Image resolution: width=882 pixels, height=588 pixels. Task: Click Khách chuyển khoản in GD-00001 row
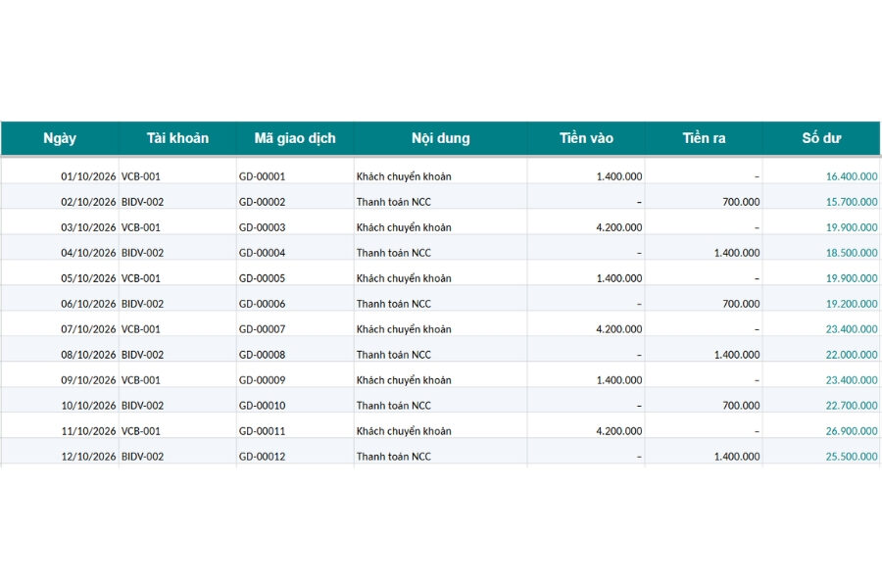coord(404,176)
